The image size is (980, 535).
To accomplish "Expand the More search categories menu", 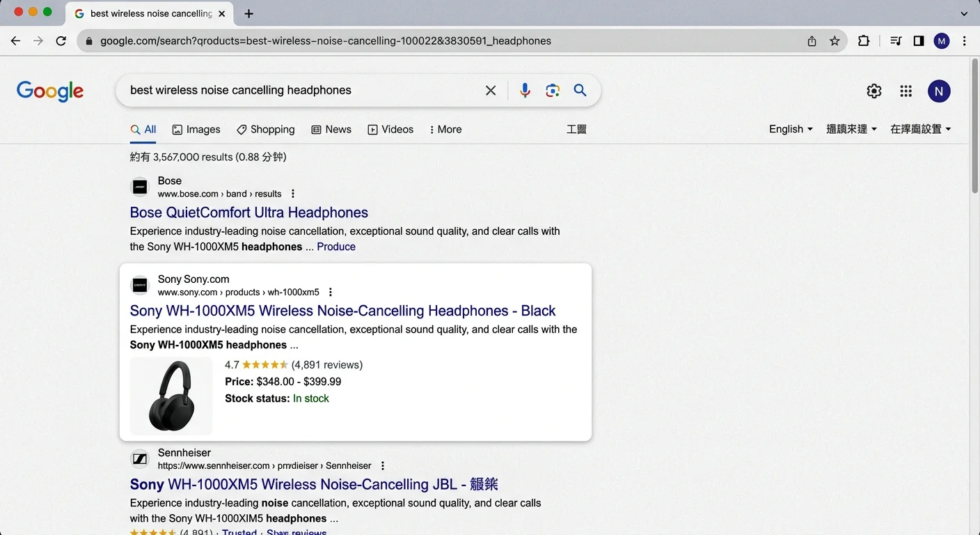I will click(445, 129).
